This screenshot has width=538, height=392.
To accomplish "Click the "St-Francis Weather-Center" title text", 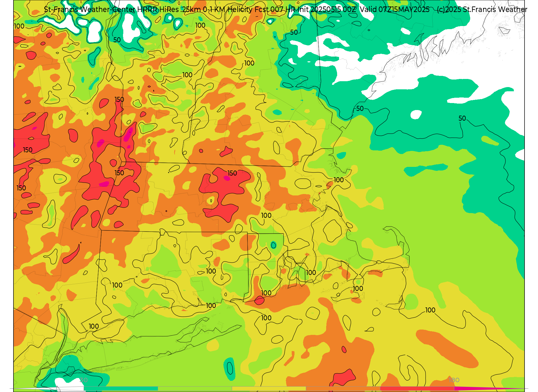I will 89,10.
